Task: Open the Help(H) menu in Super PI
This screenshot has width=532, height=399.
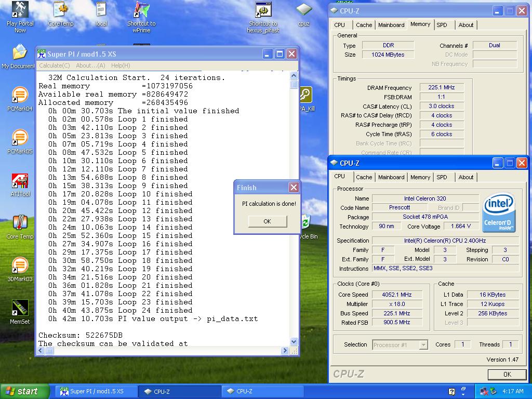Action: pyautogui.click(x=121, y=65)
